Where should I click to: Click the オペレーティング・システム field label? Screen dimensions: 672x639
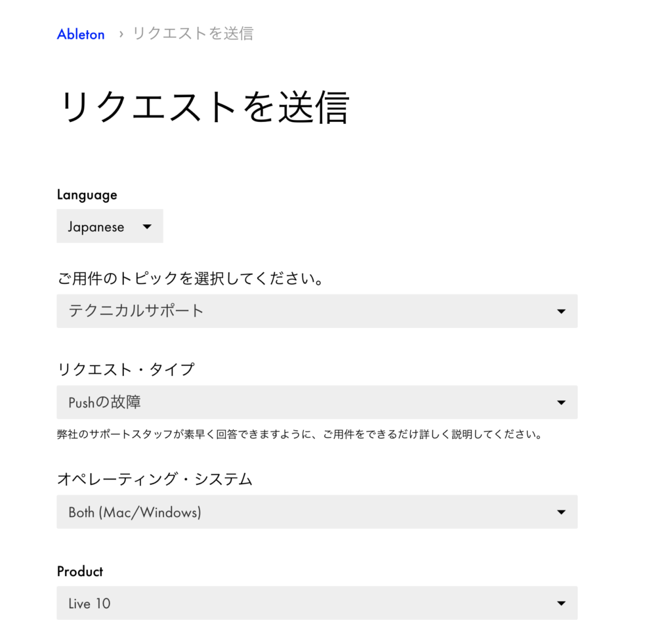click(x=154, y=480)
